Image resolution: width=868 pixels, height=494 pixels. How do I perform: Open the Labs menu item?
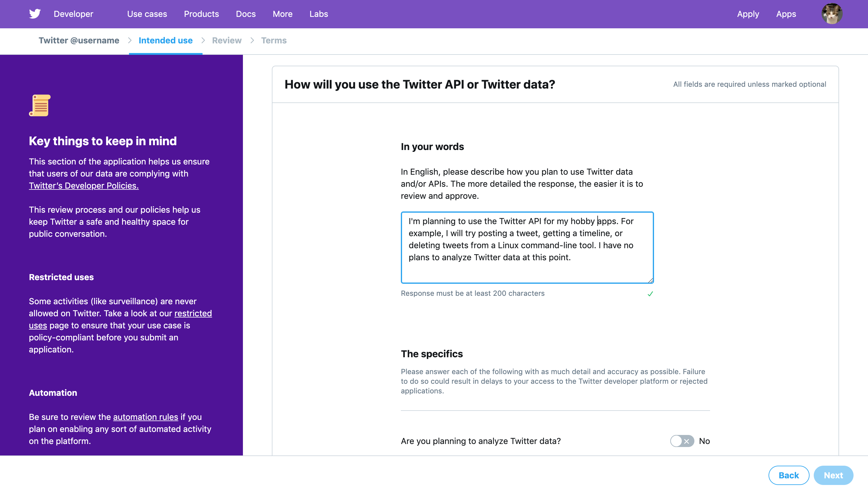pyautogui.click(x=318, y=14)
